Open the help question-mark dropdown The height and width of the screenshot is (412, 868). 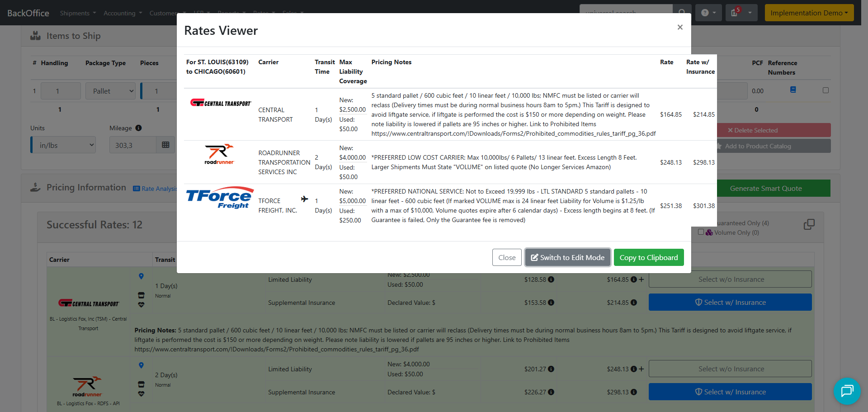click(708, 13)
